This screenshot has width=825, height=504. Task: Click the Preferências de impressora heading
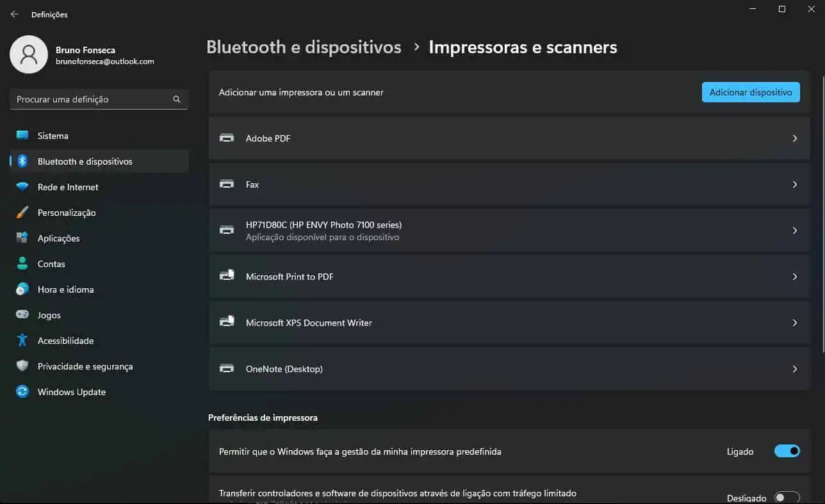tap(263, 418)
